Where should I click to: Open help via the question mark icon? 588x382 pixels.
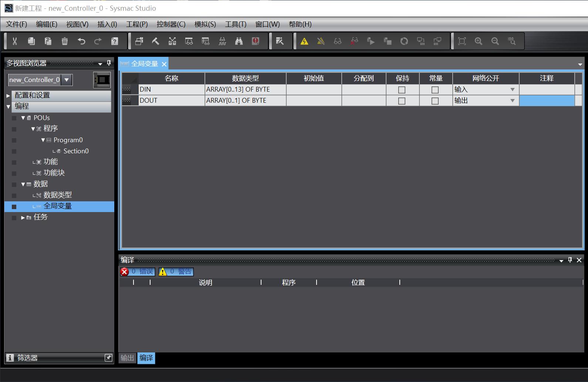pos(115,41)
